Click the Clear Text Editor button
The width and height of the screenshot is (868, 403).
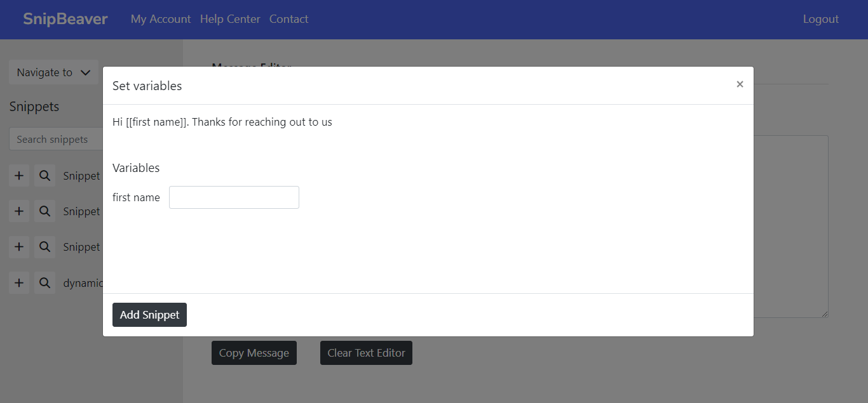(x=366, y=353)
